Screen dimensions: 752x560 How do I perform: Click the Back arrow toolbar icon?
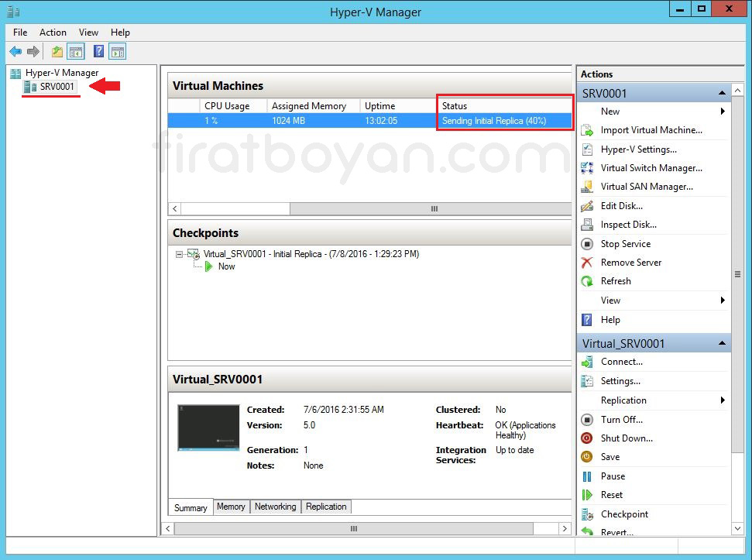click(15, 51)
